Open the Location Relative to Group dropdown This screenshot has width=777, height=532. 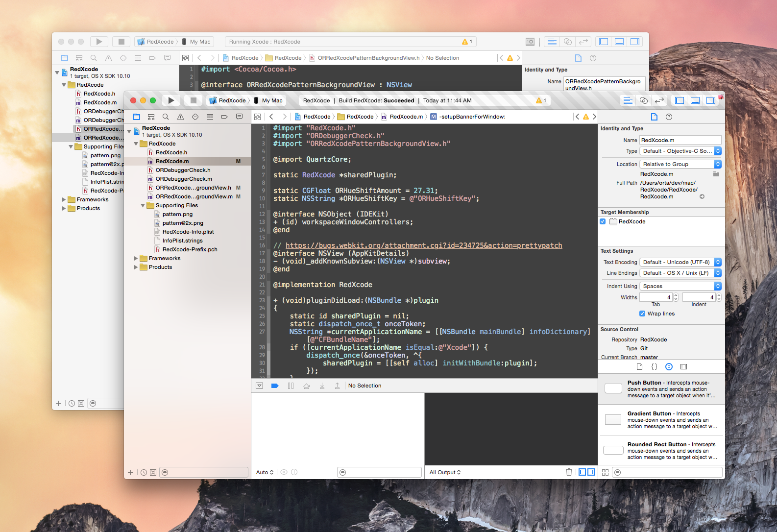(x=680, y=164)
